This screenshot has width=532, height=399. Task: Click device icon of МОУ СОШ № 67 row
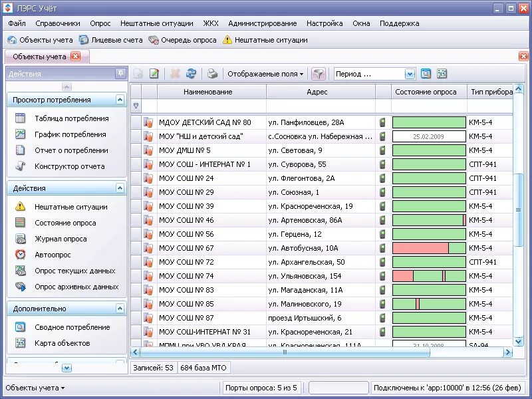pos(148,248)
